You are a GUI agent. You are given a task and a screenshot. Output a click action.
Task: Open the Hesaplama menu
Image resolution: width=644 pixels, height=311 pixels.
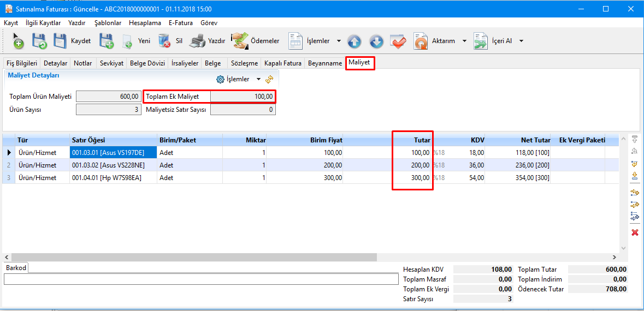(145, 23)
